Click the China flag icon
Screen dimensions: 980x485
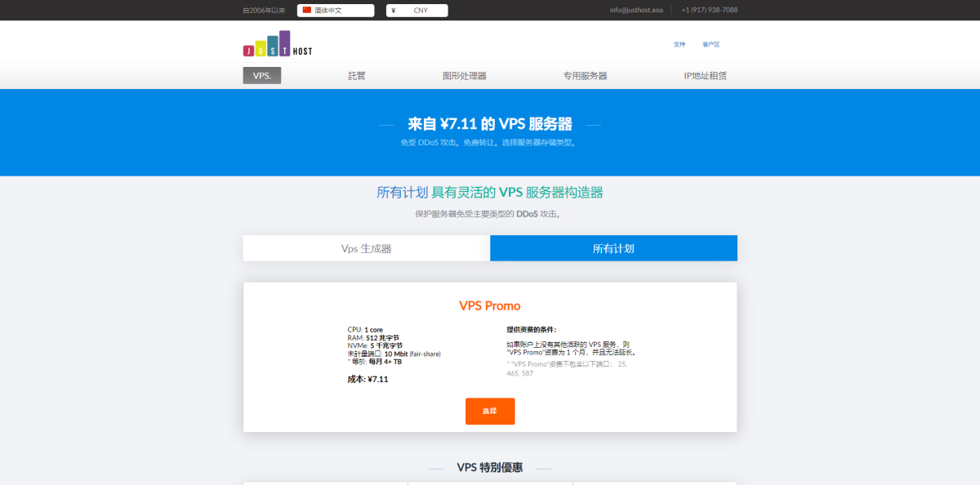click(307, 11)
